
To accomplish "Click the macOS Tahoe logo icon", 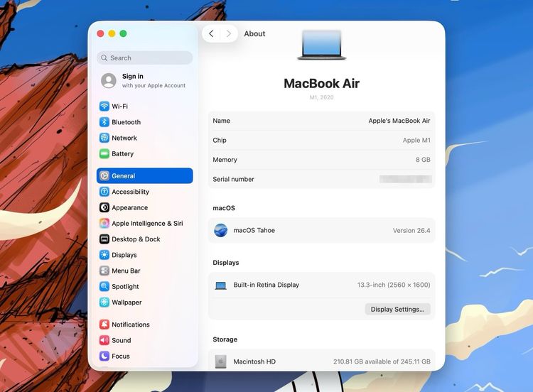I will (x=220, y=230).
